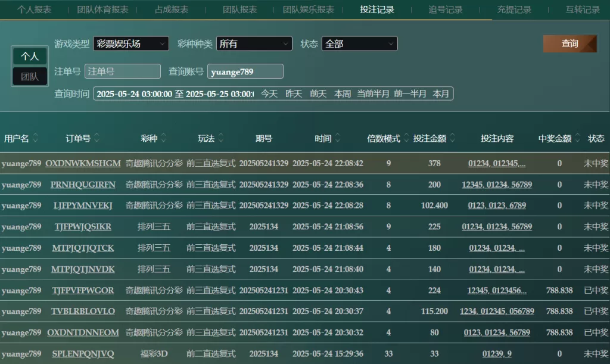Screen dimensions: 610x364
Task: Select timestamp 2025-05-24 22:08:42
Action: [328, 163]
